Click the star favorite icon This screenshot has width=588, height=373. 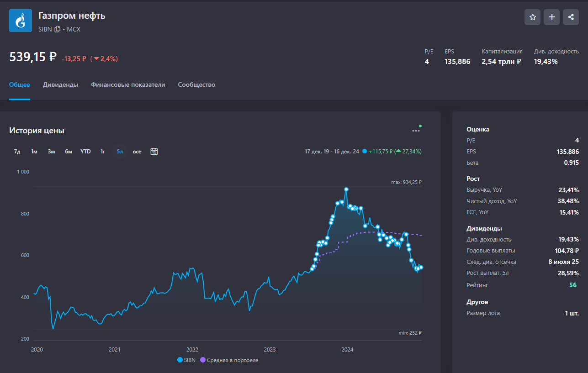click(x=532, y=17)
